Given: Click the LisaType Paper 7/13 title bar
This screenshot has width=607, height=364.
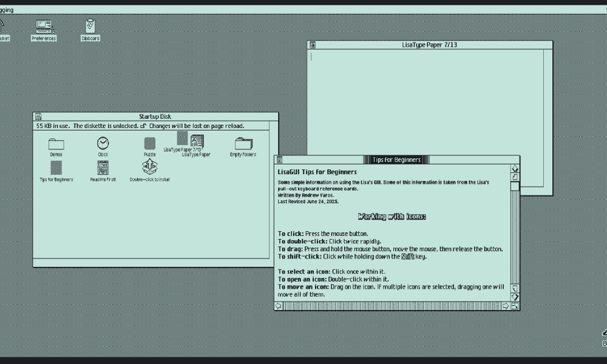Looking at the screenshot, I should (430, 45).
